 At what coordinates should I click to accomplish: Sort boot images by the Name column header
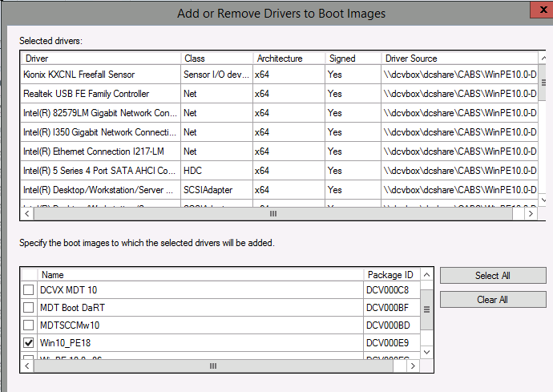coord(200,275)
